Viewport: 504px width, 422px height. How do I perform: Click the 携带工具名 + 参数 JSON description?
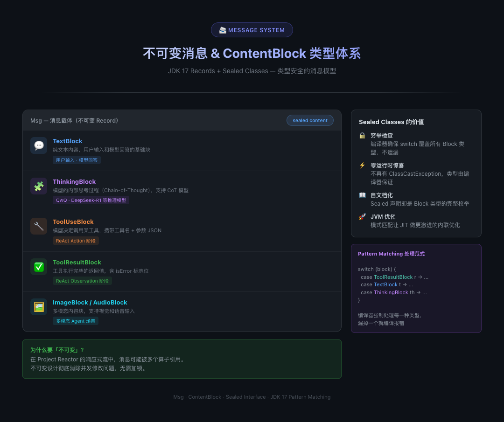[107, 230]
